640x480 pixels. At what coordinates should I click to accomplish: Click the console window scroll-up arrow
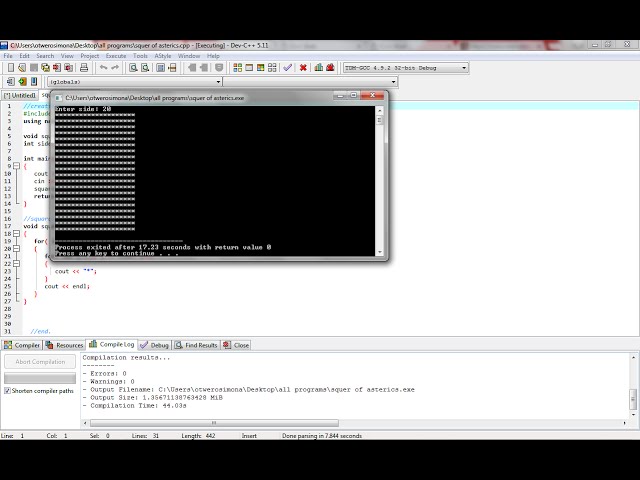coord(380,110)
